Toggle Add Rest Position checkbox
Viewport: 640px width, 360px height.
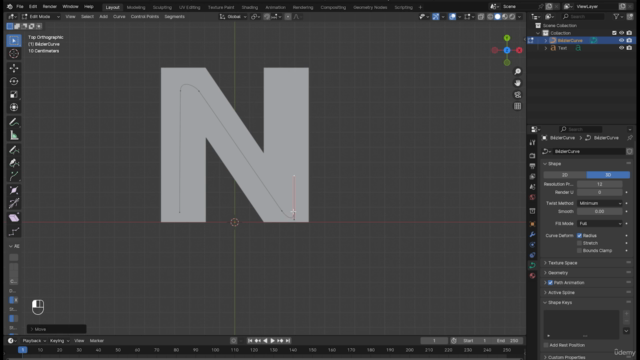coord(546,345)
